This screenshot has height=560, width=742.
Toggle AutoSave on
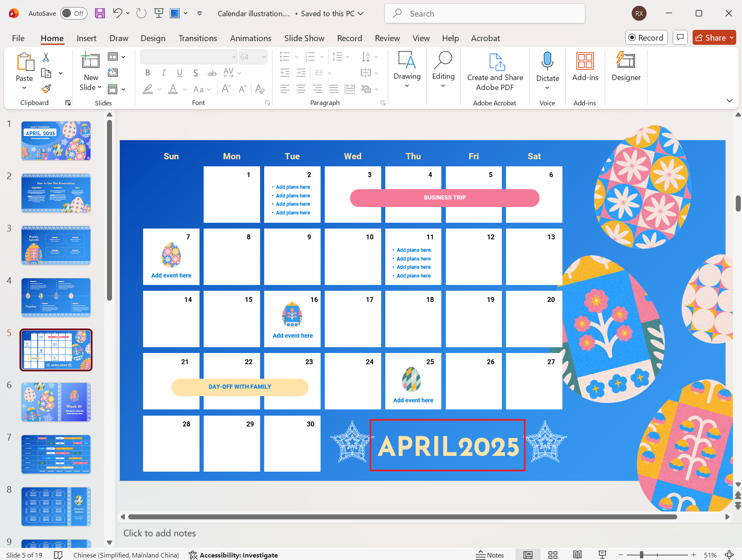[73, 13]
